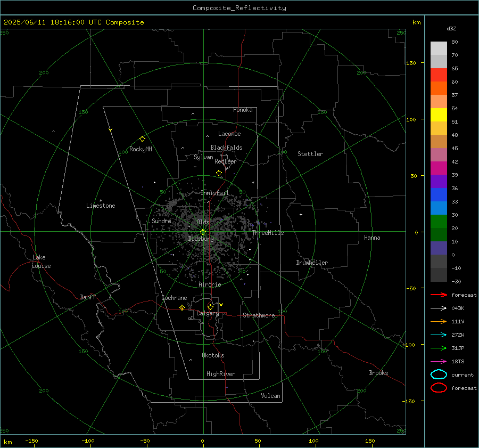Select the gold 48–51 dBZ swatch
Screen dimensions: 479x448
(x=439, y=128)
